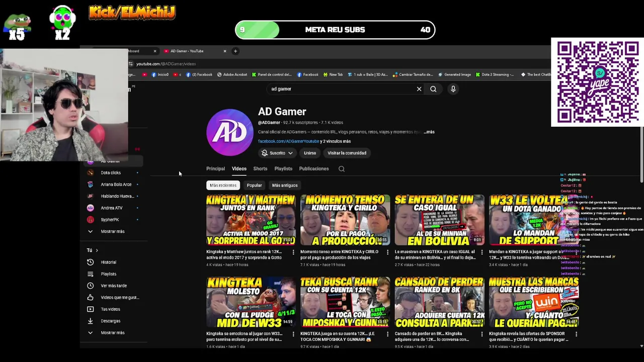Switch to the Videos tab
This screenshot has height=362, width=644.
239,169
